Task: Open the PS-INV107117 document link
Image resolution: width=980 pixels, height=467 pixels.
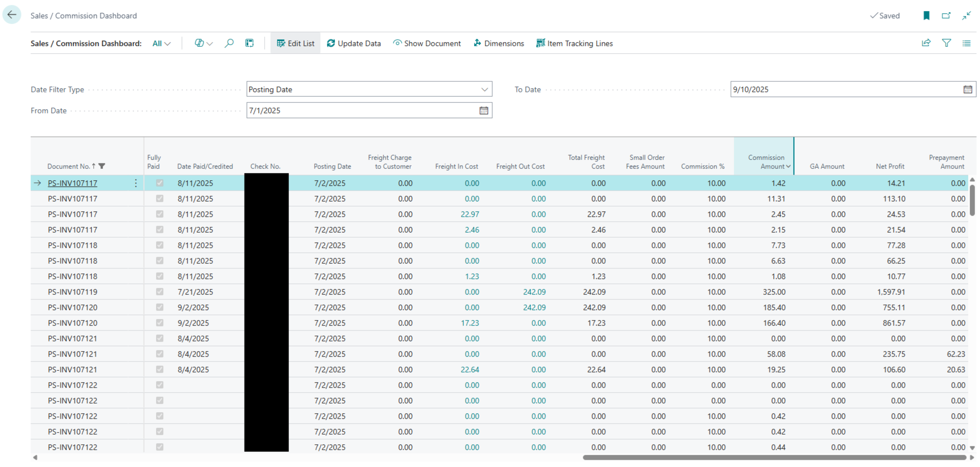Action: [73, 183]
